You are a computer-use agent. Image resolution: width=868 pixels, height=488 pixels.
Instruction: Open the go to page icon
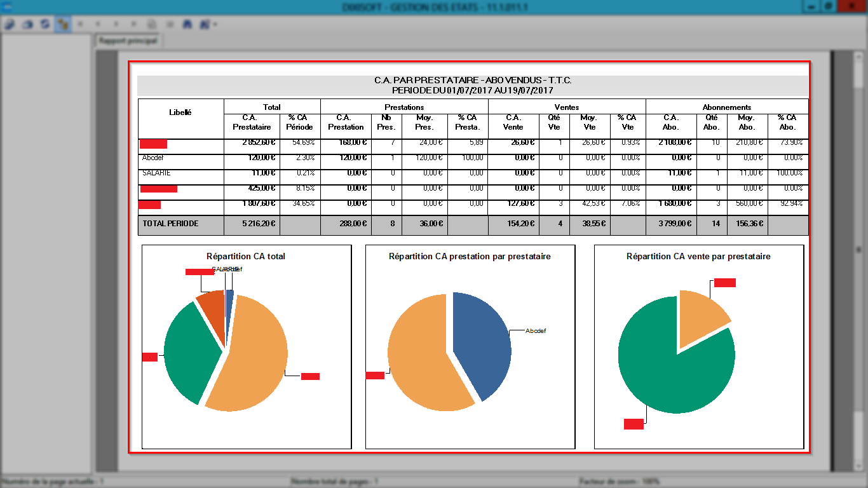152,24
